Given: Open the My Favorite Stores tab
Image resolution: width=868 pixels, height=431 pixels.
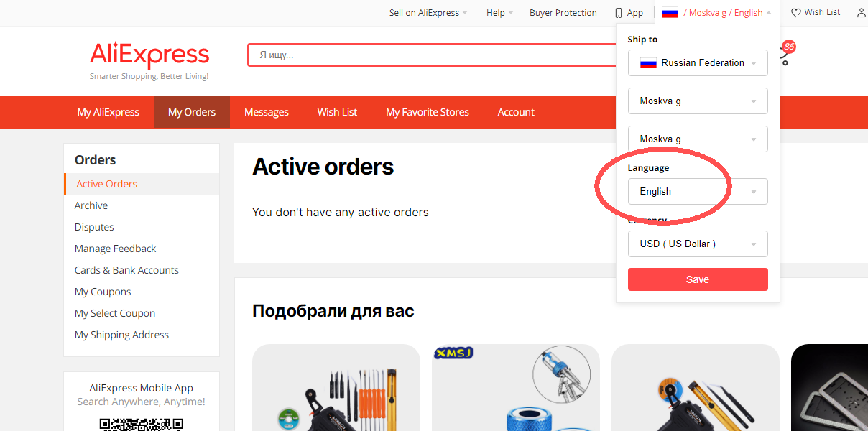Looking at the screenshot, I should click(x=428, y=112).
